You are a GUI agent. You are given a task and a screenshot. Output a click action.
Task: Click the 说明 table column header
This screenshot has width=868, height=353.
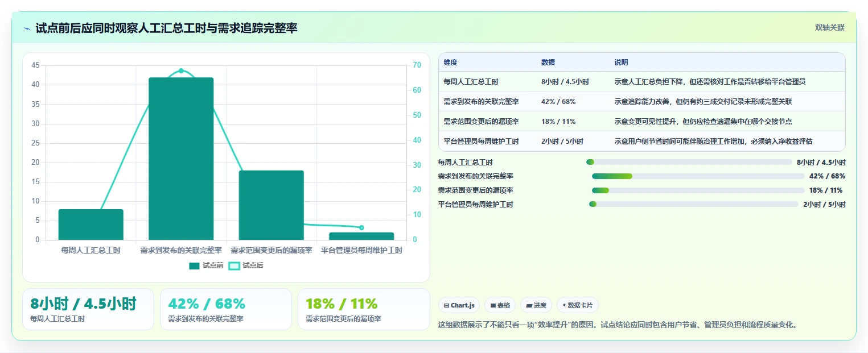coord(621,63)
